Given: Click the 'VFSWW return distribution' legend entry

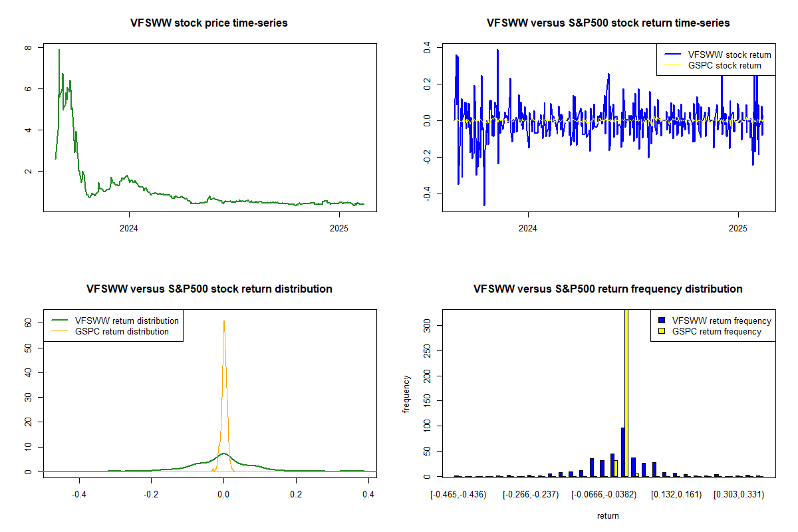Looking at the screenshot, I should (x=126, y=321).
